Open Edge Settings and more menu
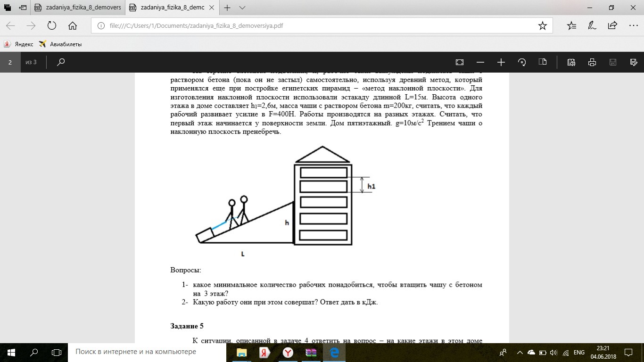644x362 pixels. pyautogui.click(x=633, y=25)
